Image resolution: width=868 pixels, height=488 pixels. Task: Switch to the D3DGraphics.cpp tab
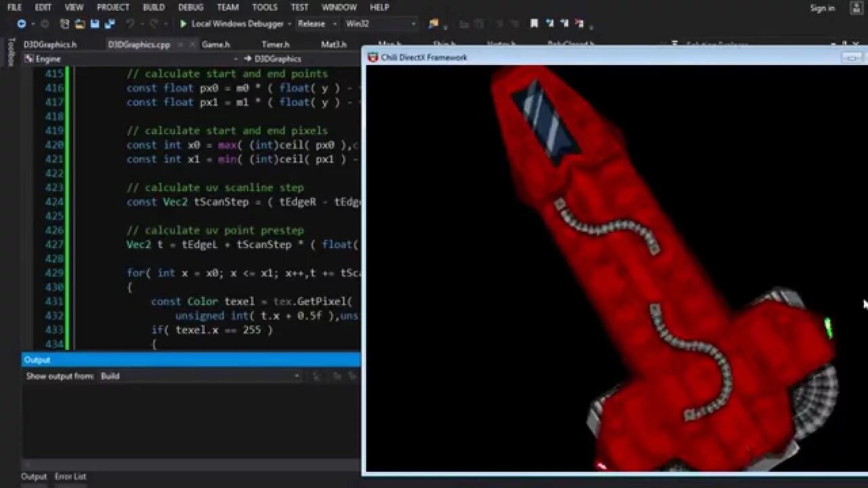click(139, 45)
